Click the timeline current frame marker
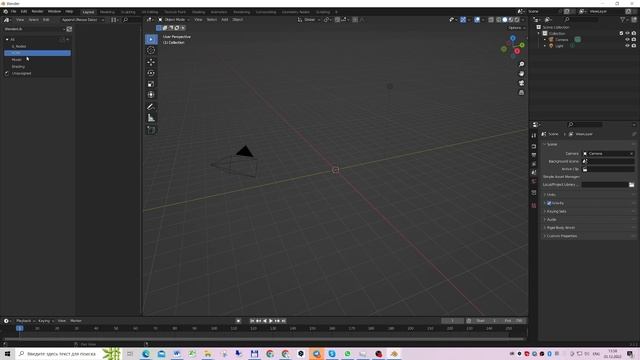The image size is (640, 360). pyautogui.click(x=20, y=328)
